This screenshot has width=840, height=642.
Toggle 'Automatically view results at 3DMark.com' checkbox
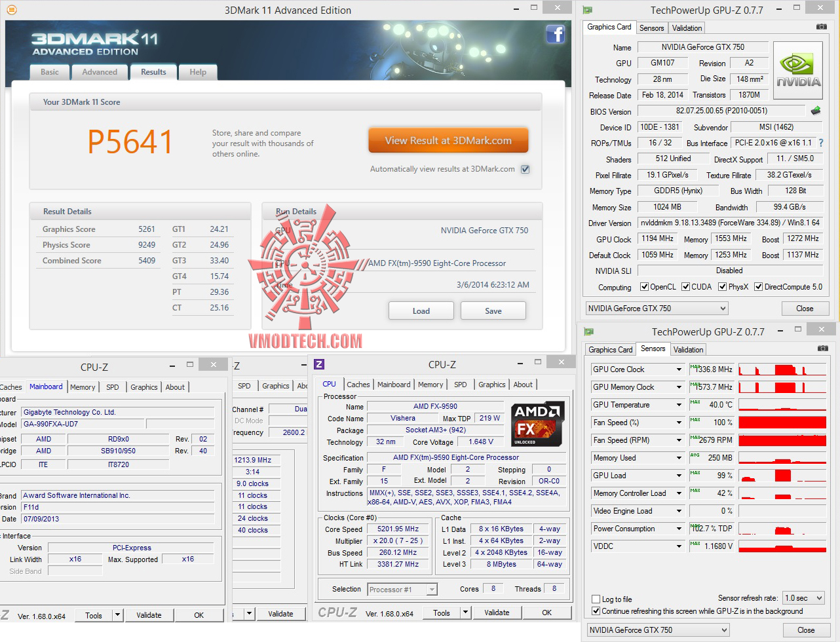tap(525, 169)
